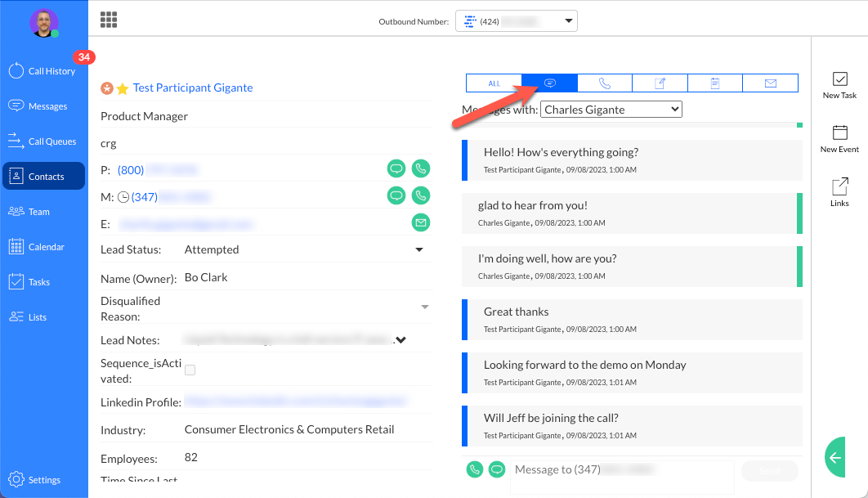The image size is (868, 498).
Task: Open the apps grid icon
Action: [109, 20]
